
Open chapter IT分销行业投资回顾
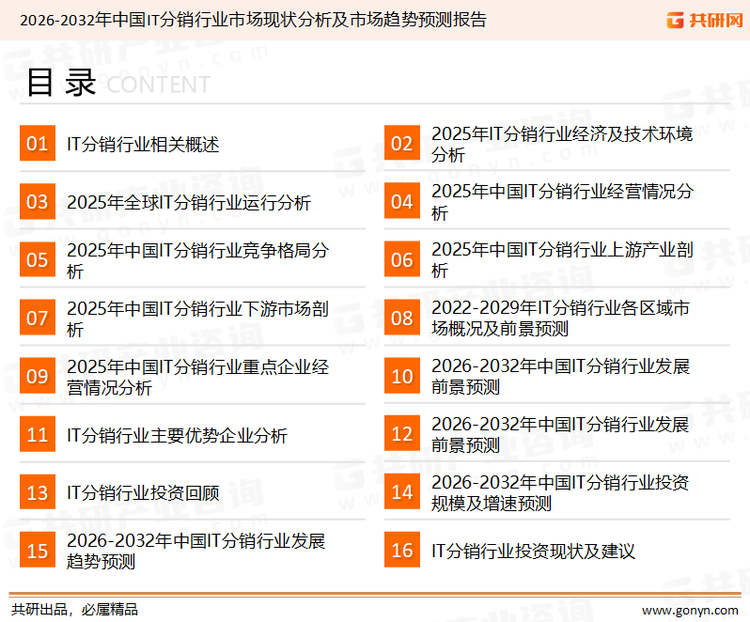pyautogui.click(x=143, y=493)
